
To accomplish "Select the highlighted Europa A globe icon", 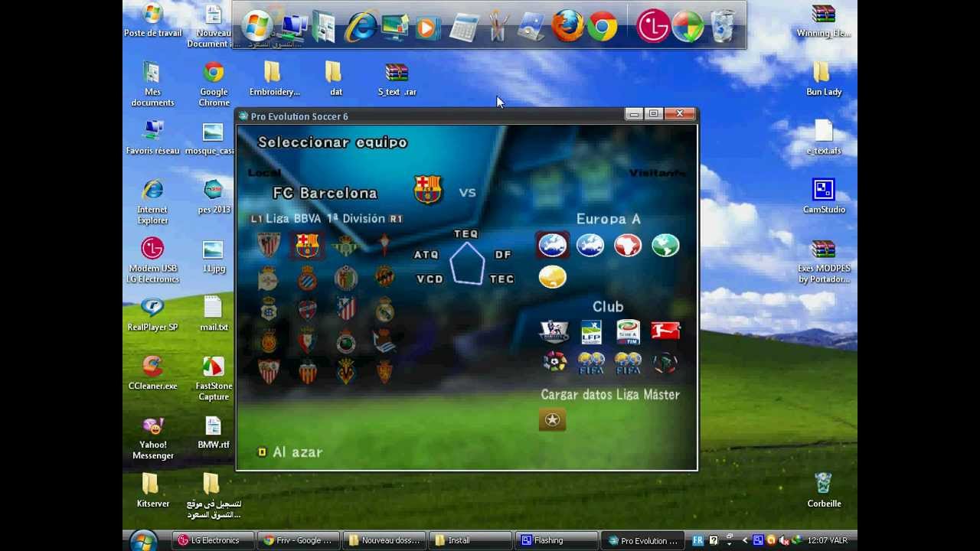I will [552, 245].
